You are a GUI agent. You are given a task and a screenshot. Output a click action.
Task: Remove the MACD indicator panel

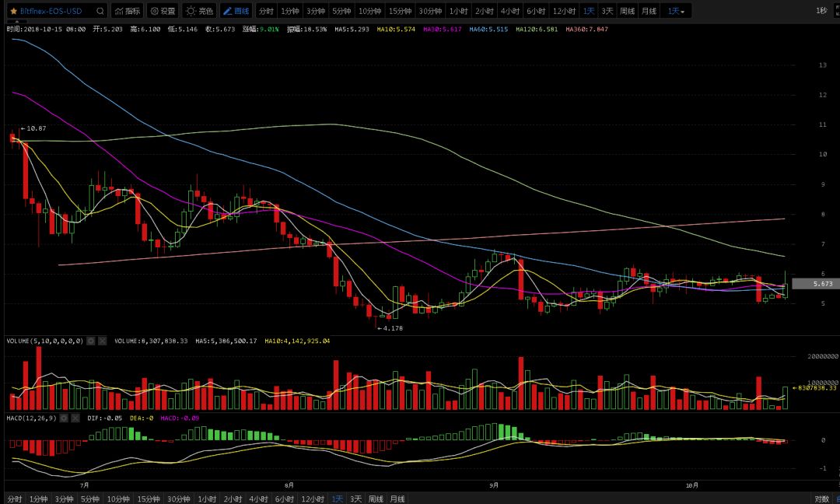point(75,418)
